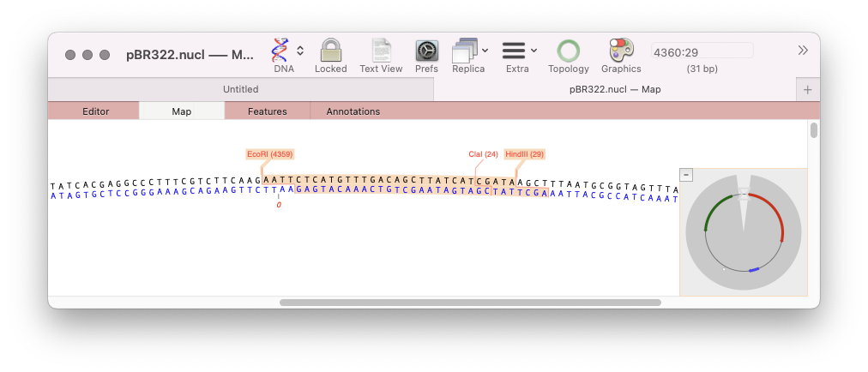Click the Extra menu icon
The image size is (868, 372).
[513, 50]
